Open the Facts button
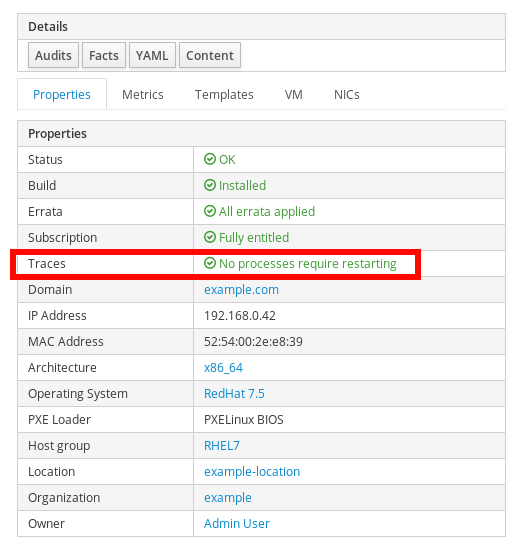Screen dimensions: 525x554 (104, 55)
